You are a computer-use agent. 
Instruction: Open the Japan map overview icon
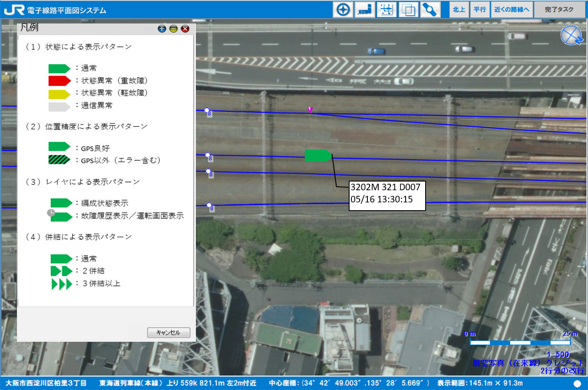click(365, 10)
